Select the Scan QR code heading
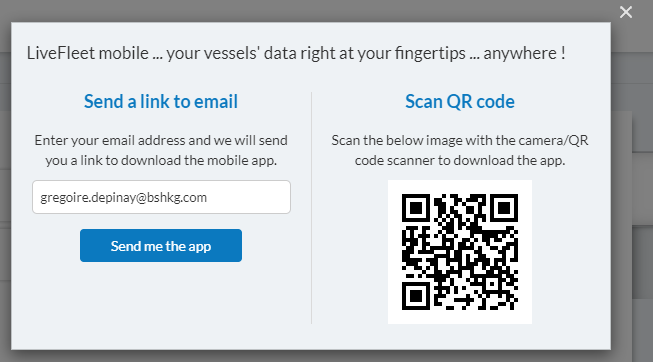The height and width of the screenshot is (362, 653). 460,101
